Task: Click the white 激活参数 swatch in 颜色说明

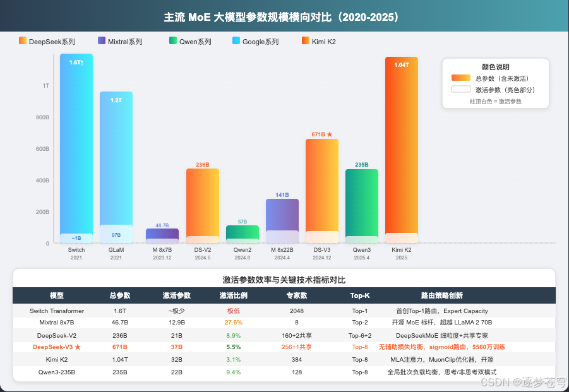Action: pos(460,89)
